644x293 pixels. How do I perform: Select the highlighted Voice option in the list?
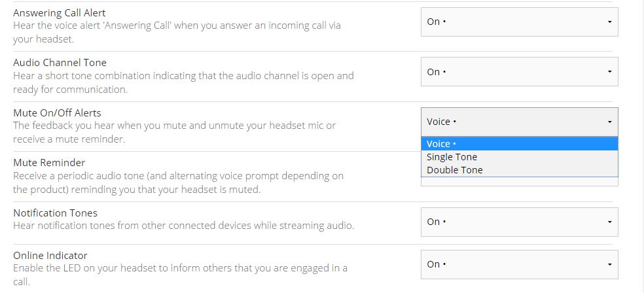coord(519,144)
